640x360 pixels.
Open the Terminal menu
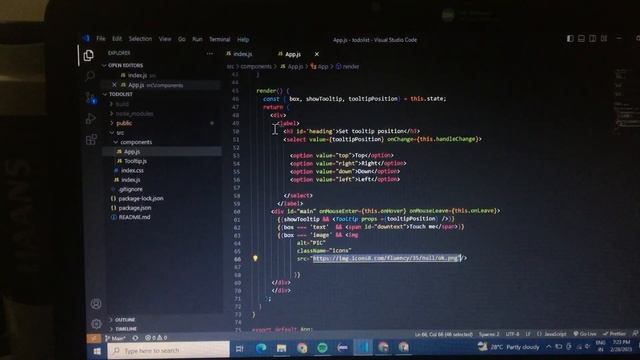[220, 39]
